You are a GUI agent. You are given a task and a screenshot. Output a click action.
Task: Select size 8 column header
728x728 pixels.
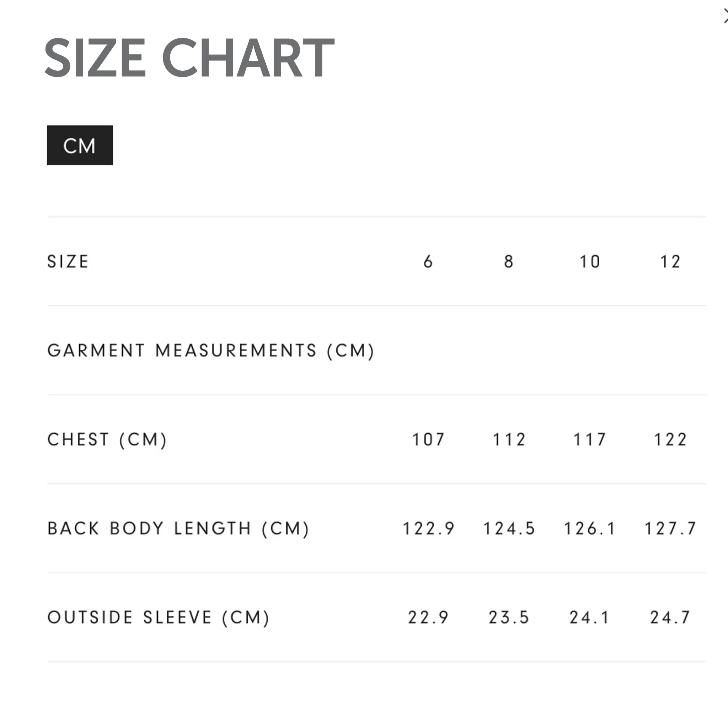(509, 262)
